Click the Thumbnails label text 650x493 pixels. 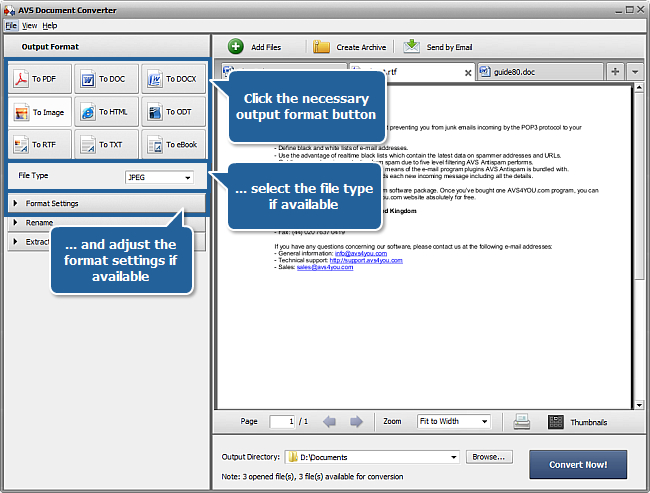pyautogui.click(x=589, y=423)
